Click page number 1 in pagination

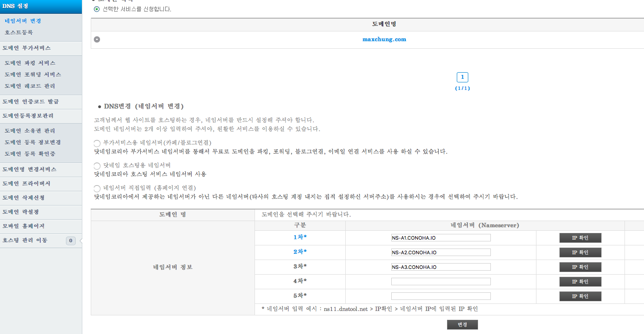462,78
